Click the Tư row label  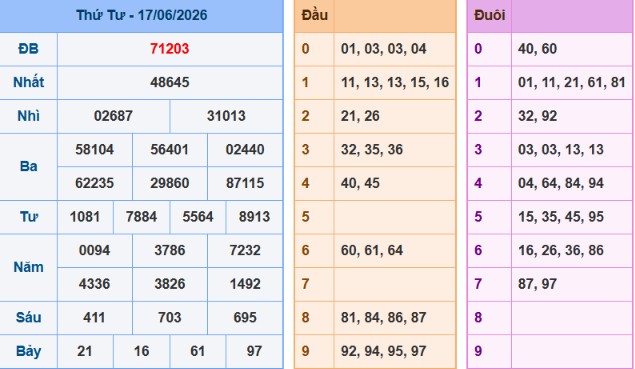coord(28,217)
